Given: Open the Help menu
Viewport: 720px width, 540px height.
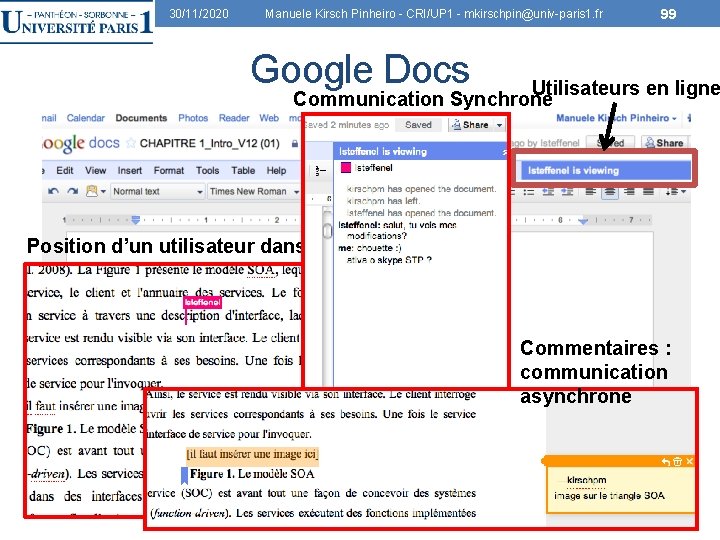Looking at the screenshot, I should point(276,170).
